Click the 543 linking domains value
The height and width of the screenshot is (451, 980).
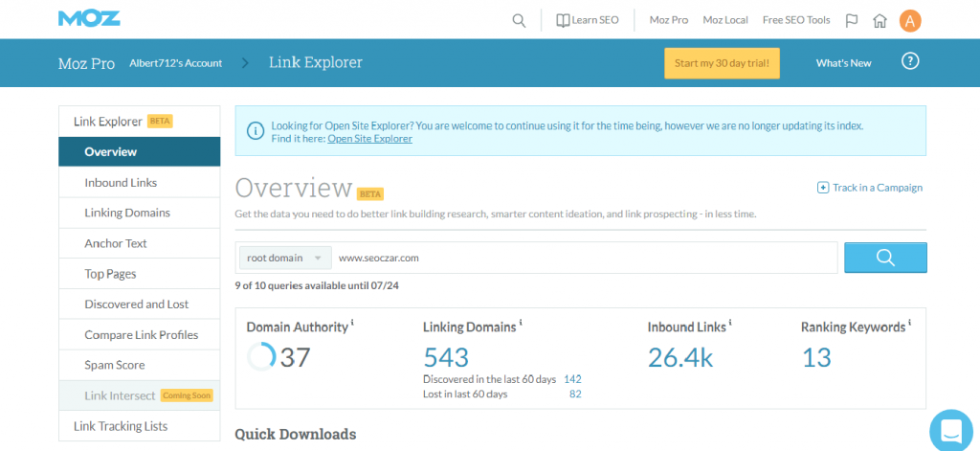[x=446, y=357]
